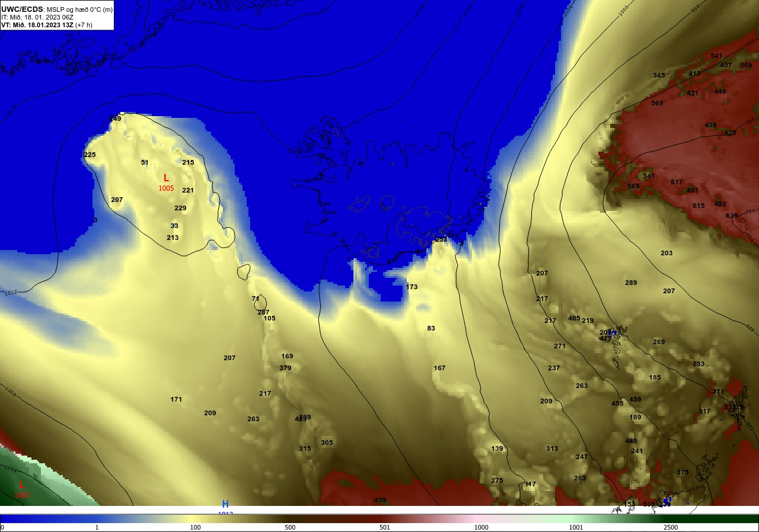This screenshot has width=759, height=532.
Task: Click the height value 171
Action: 176,399
